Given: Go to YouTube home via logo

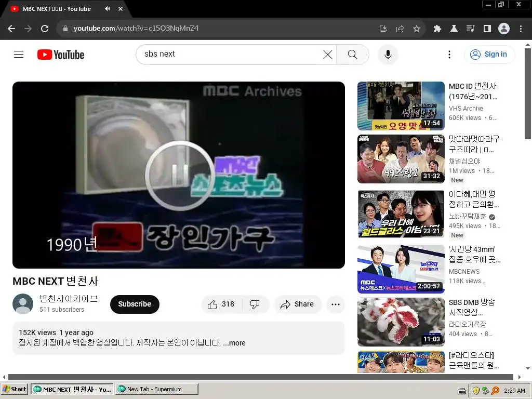Looking at the screenshot, I should point(61,55).
